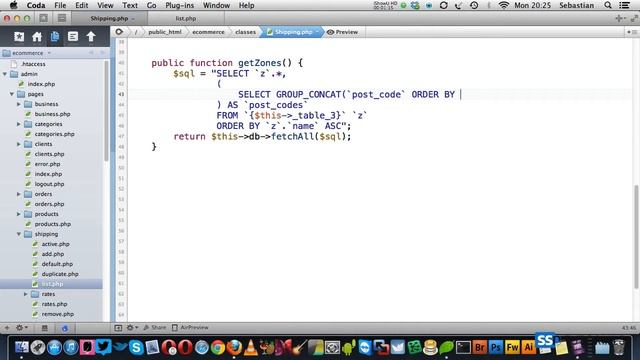Image resolution: width=640 pixels, height=360 pixels.
Task: Expand the business folder
Action: coord(19,104)
